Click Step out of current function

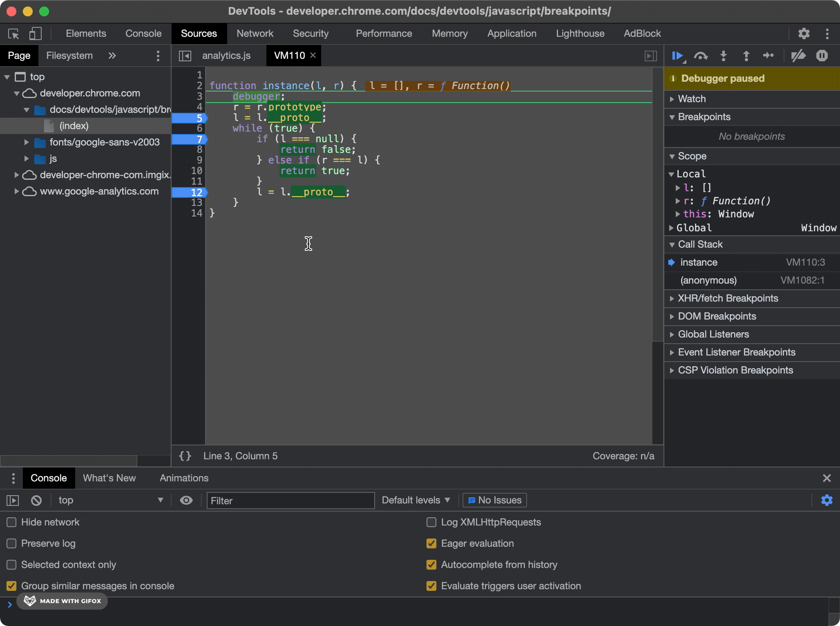746,56
